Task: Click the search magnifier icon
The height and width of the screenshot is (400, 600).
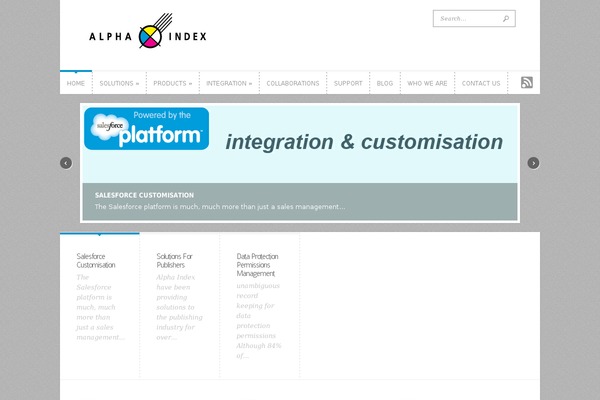Action: click(x=506, y=18)
